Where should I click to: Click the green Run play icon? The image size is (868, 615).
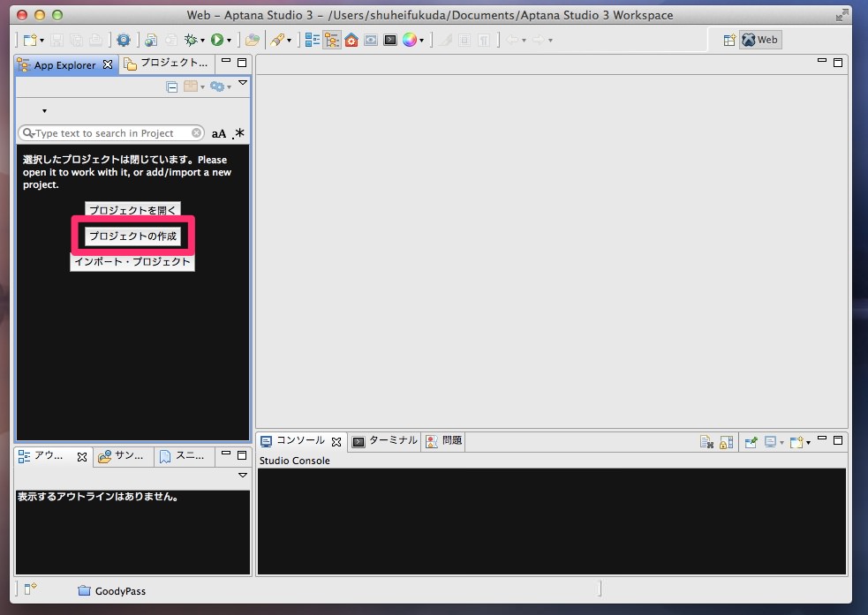[217, 40]
